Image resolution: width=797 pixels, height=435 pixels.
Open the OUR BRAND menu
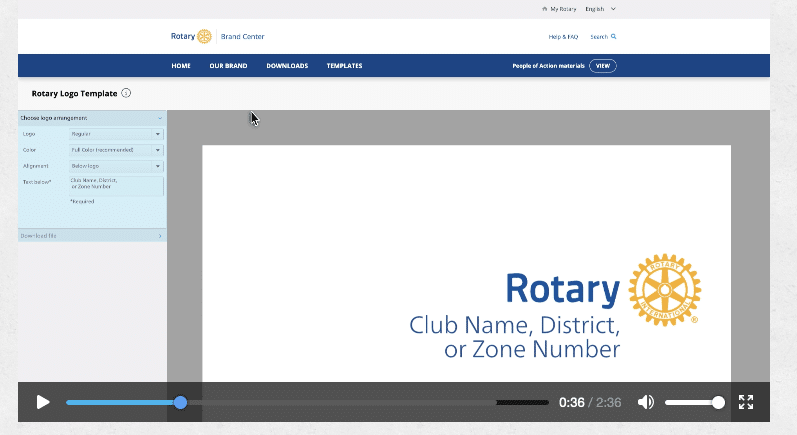228,66
